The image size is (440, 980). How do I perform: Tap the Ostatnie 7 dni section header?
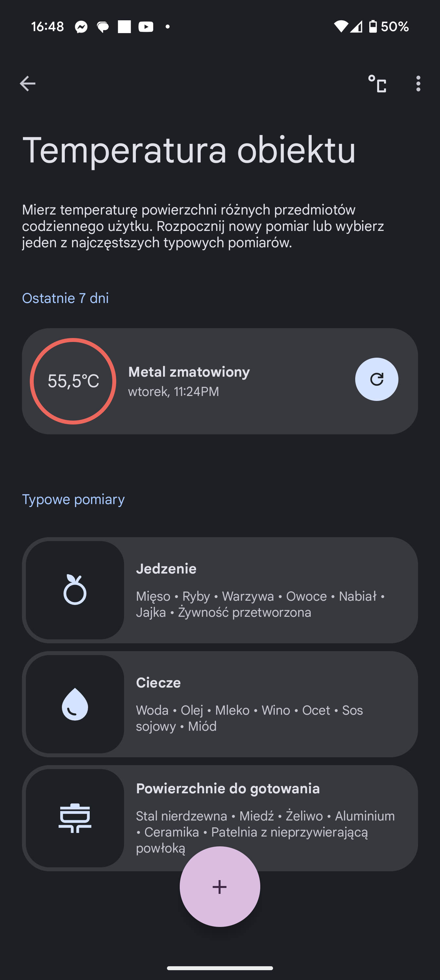pyautogui.click(x=65, y=298)
